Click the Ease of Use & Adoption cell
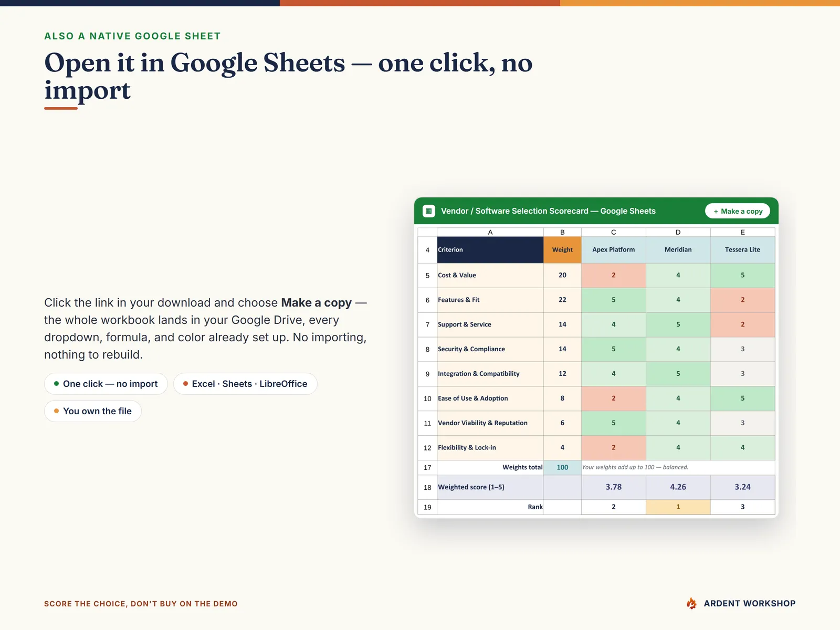Image resolution: width=840 pixels, height=630 pixels. click(x=490, y=398)
